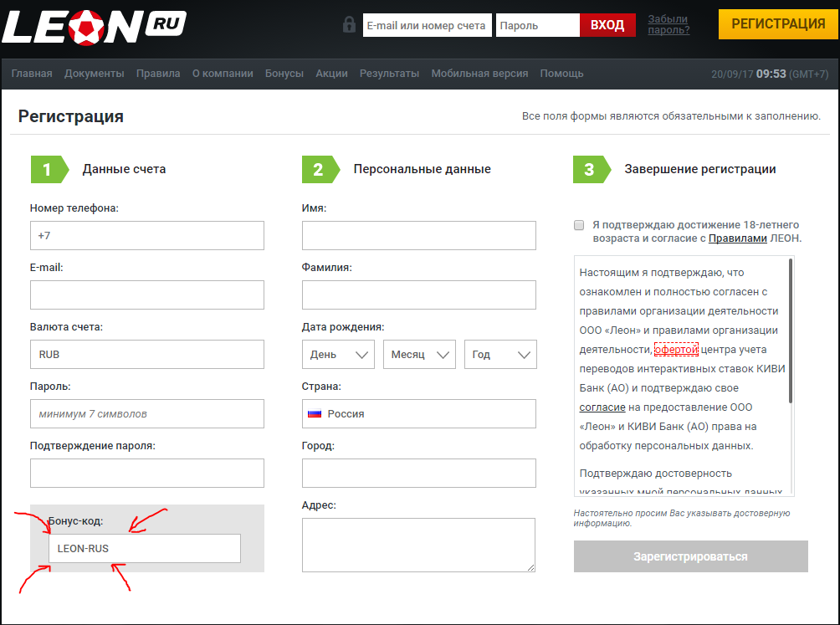The height and width of the screenshot is (625, 840).
Task: Click the Персональные данные section title
Action: pyautogui.click(x=423, y=169)
